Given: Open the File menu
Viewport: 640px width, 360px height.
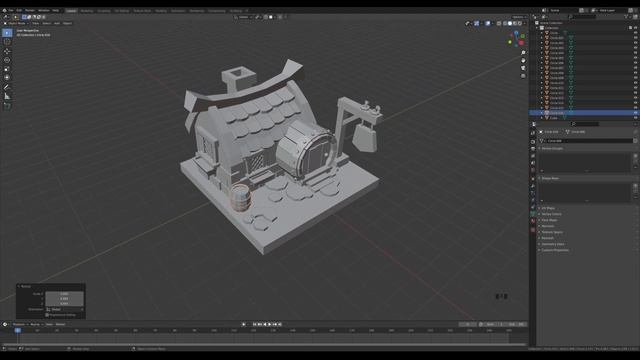Looking at the screenshot, I should pyautogui.click(x=11, y=11).
